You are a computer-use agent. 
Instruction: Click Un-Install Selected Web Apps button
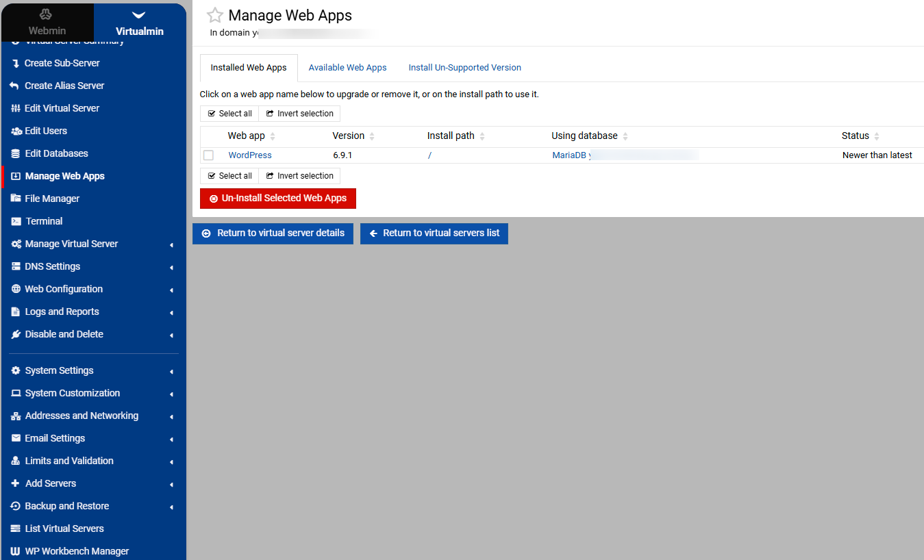click(x=278, y=199)
